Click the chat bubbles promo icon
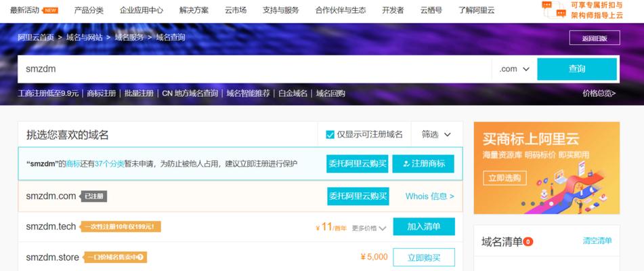The height and width of the screenshot is (271, 644). click(554, 10)
